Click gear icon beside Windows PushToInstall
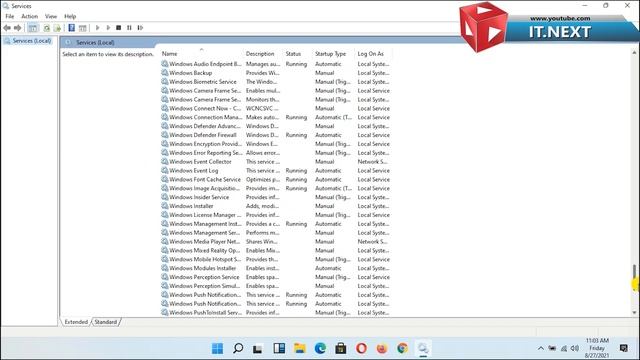640x360 pixels. coord(164,312)
